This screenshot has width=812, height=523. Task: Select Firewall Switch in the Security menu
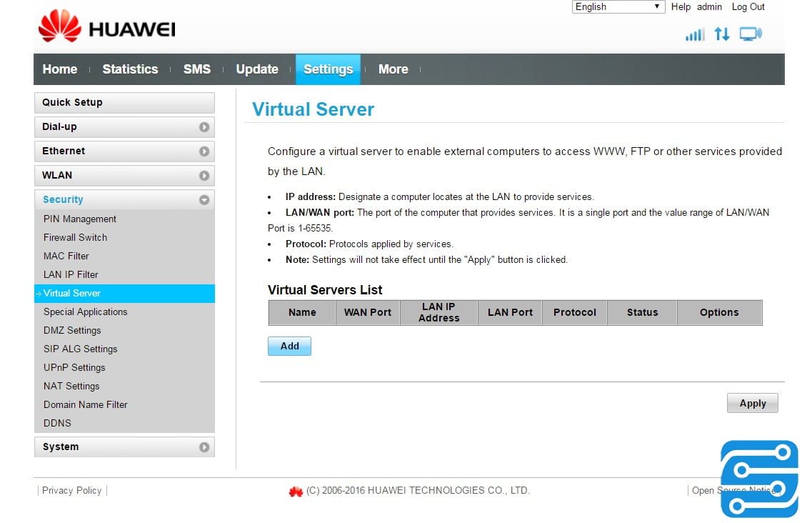coord(75,238)
